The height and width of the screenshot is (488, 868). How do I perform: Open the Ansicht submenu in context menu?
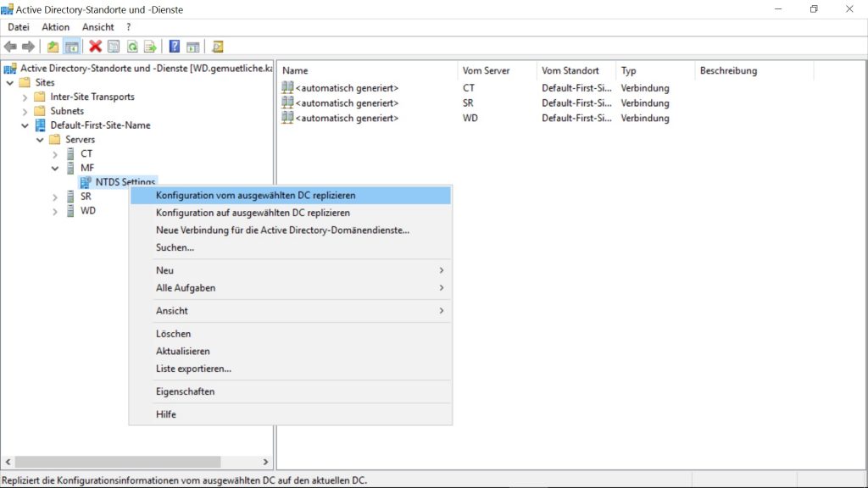(291, 310)
